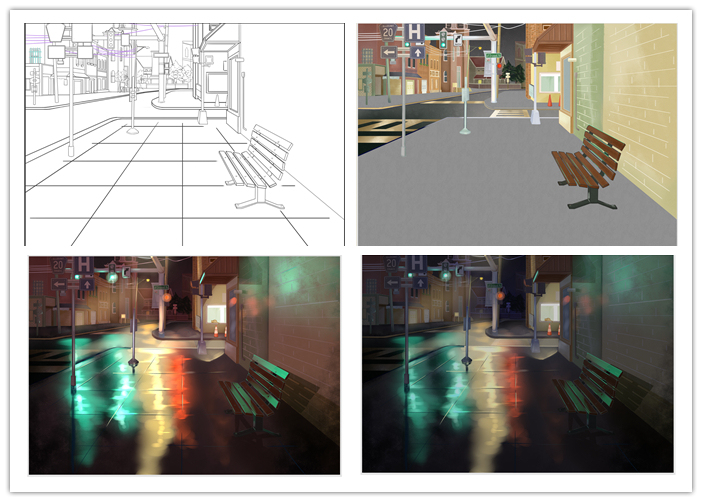Open the darker final night street image

pyautogui.click(x=518, y=364)
